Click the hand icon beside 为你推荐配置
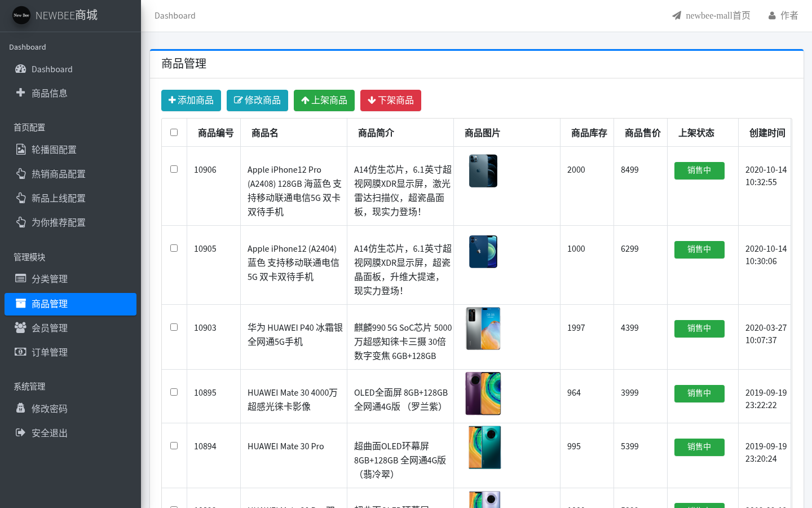Image resolution: width=812 pixels, height=508 pixels. pyautogui.click(x=21, y=222)
